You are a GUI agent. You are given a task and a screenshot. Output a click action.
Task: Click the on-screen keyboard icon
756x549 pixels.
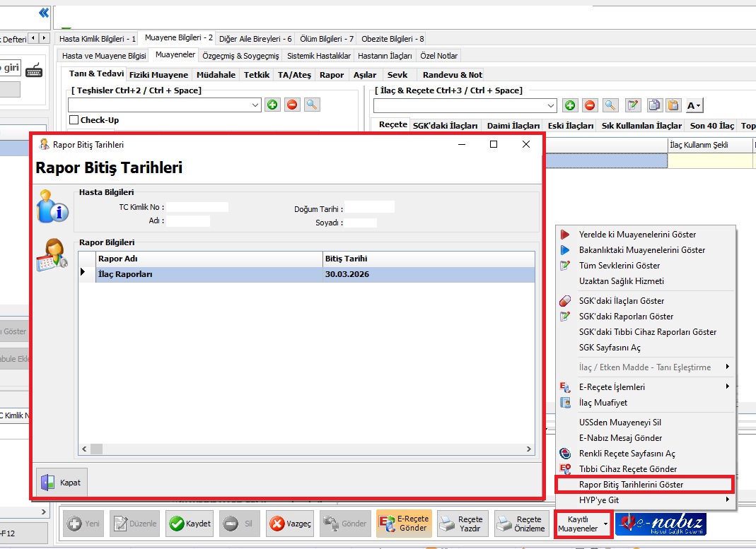point(34,70)
